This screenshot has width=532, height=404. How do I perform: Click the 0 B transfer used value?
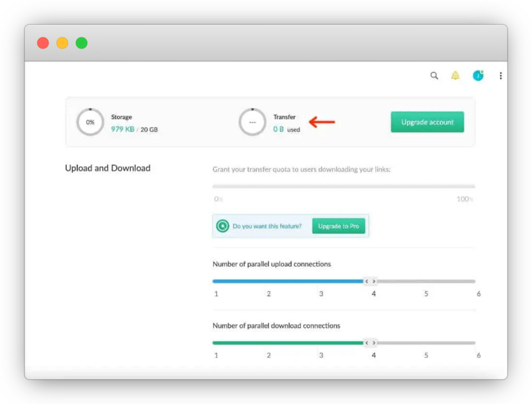[278, 130]
